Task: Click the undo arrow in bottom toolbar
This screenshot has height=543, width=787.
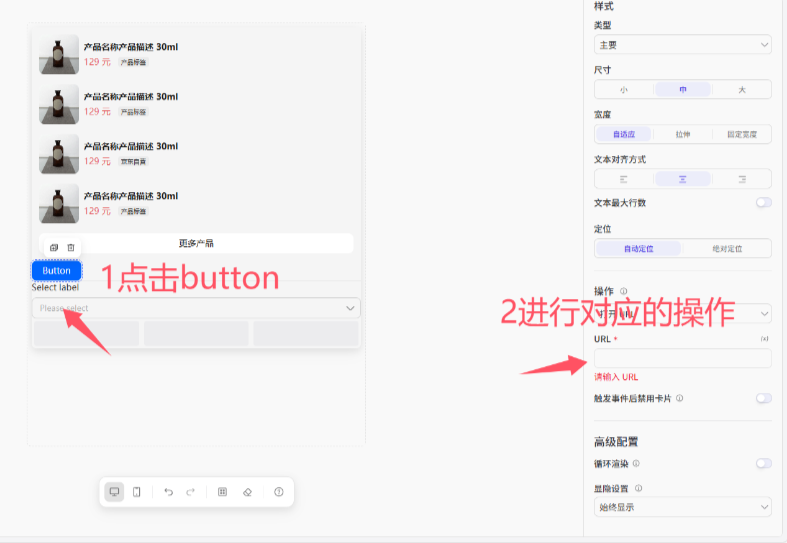Action: (168, 492)
